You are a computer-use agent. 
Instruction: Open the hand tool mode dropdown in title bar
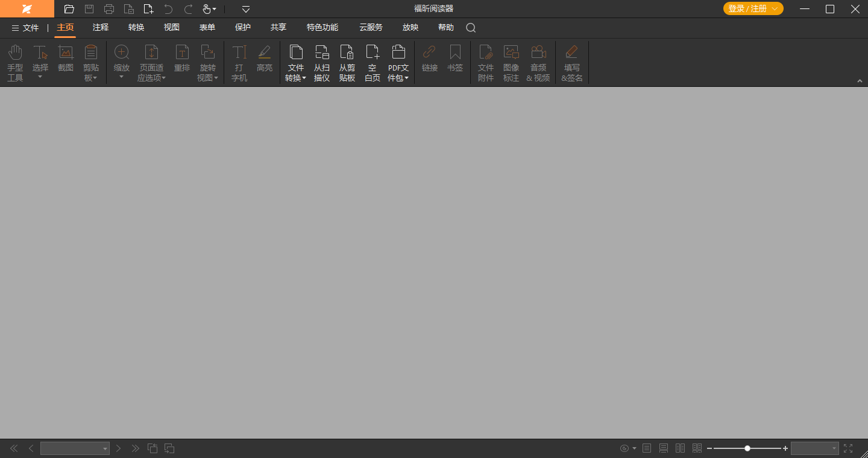(214, 9)
